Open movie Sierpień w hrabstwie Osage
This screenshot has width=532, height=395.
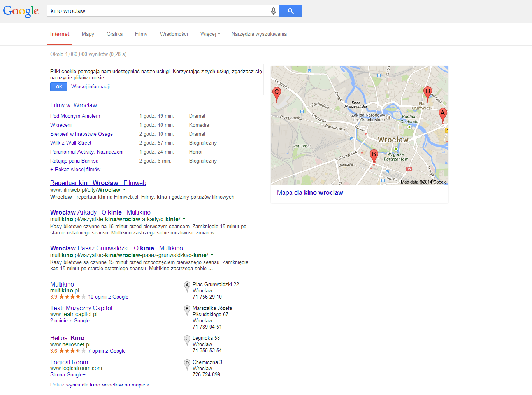(81, 134)
